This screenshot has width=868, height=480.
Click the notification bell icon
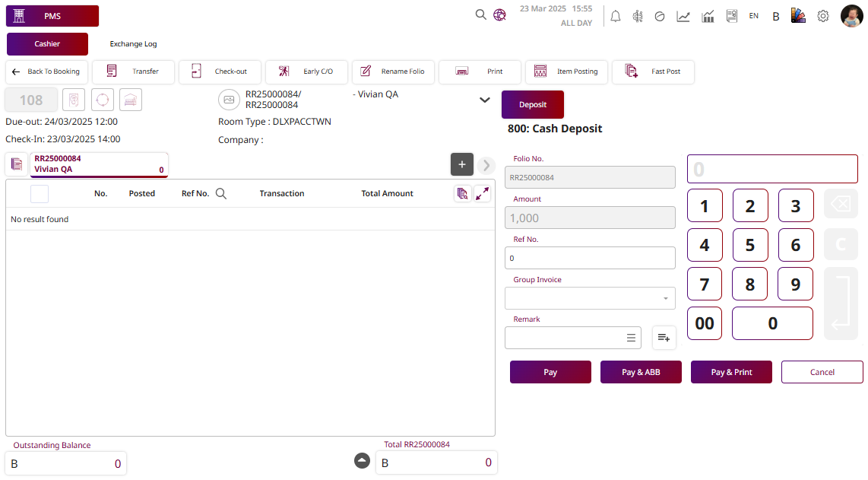point(616,16)
